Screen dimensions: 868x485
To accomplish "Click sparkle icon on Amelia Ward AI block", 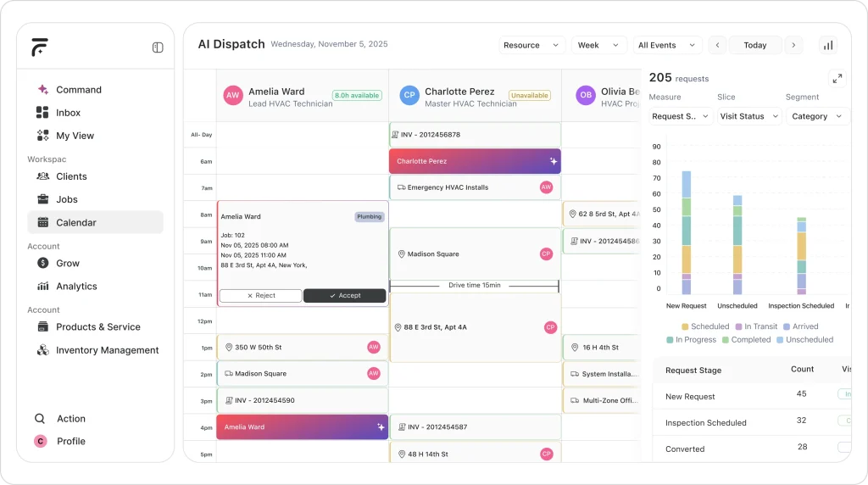I will 381,426.
